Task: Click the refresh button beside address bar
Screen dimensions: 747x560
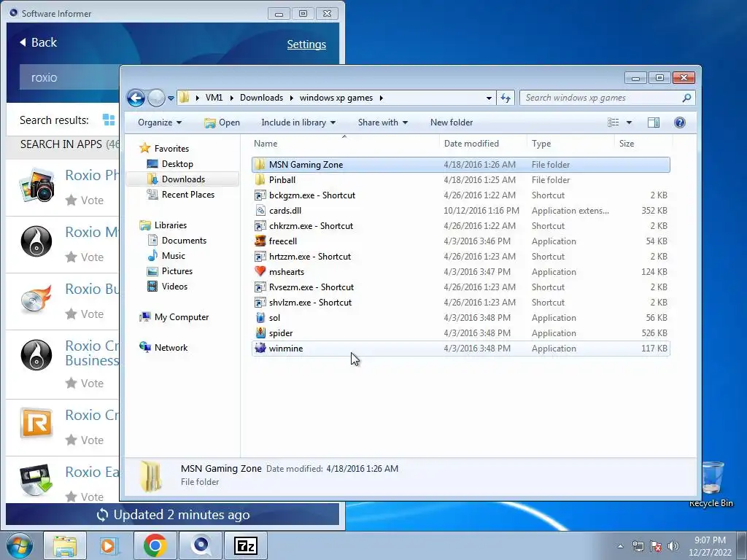Action: (x=505, y=98)
